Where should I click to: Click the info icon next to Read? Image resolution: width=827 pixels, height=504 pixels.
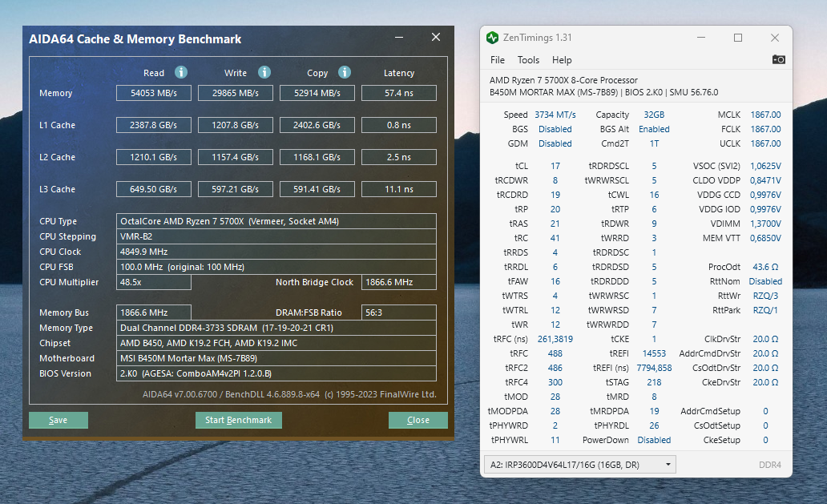pos(181,72)
